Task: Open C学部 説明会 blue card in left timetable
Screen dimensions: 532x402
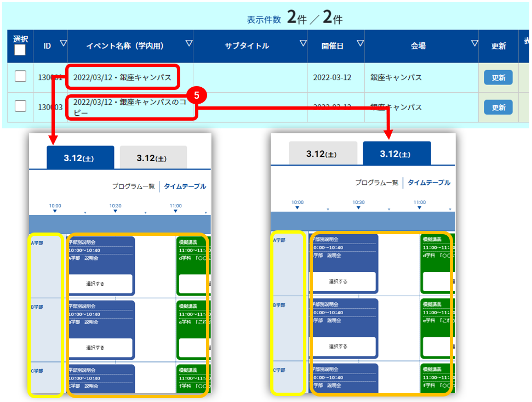Action: click(x=101, y=379)
